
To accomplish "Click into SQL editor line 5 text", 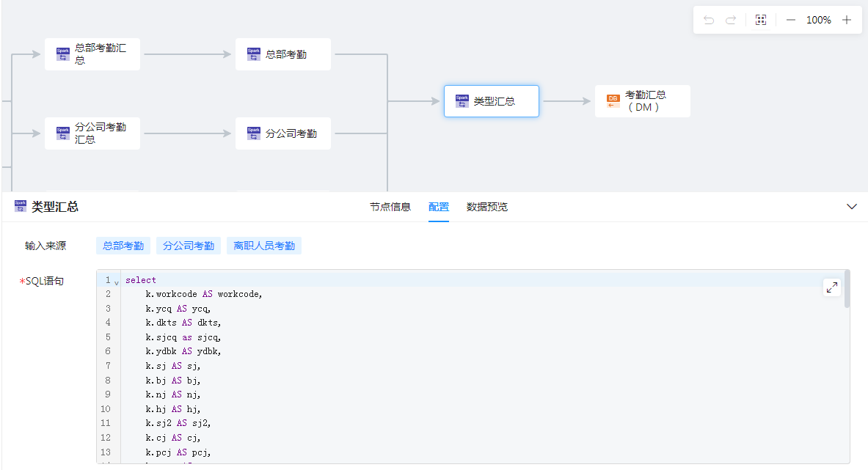I will [x=183, y=337].
